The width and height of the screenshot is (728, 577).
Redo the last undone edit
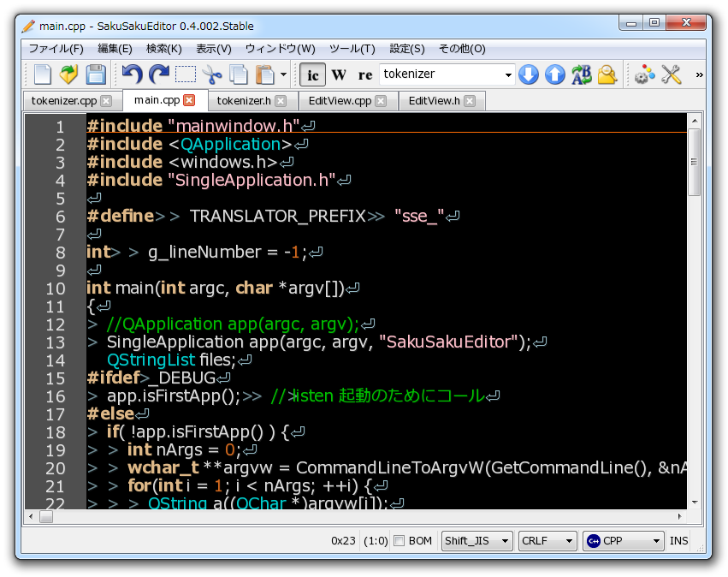pyautogui.click(x=158, y=75)
